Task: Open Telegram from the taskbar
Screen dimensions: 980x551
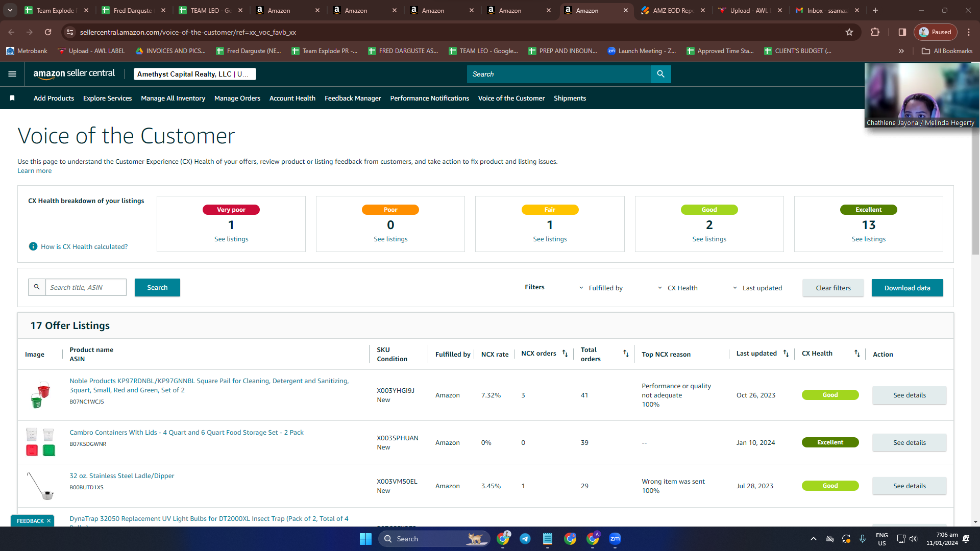Action: pyautogui.click(x=525, y=539)
